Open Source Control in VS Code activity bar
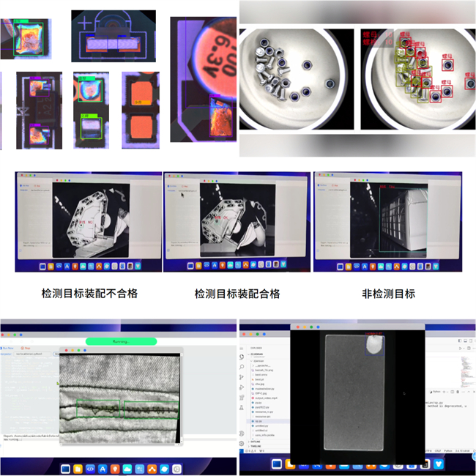The height and width of the screenshot is (476, 476). pyautogui.click(x=242, y=376)
